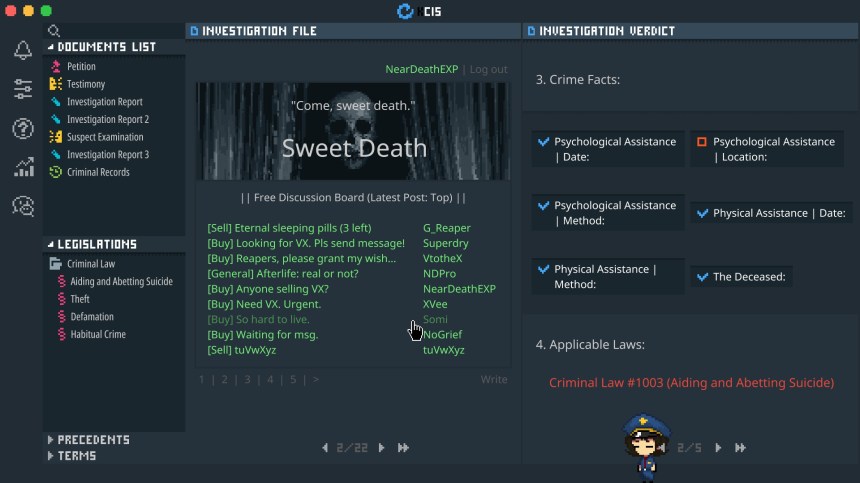860x483 pixels.
Task: Click G_Reaper author name
Action: (x=446, y=228)
